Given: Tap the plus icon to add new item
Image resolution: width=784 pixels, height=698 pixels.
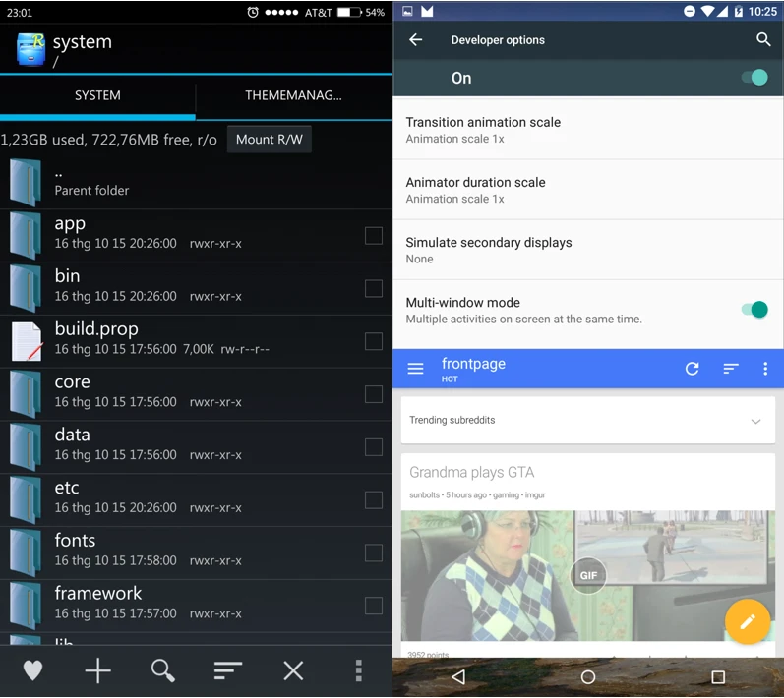Looking at the screenshot, I should pos(98,670).
